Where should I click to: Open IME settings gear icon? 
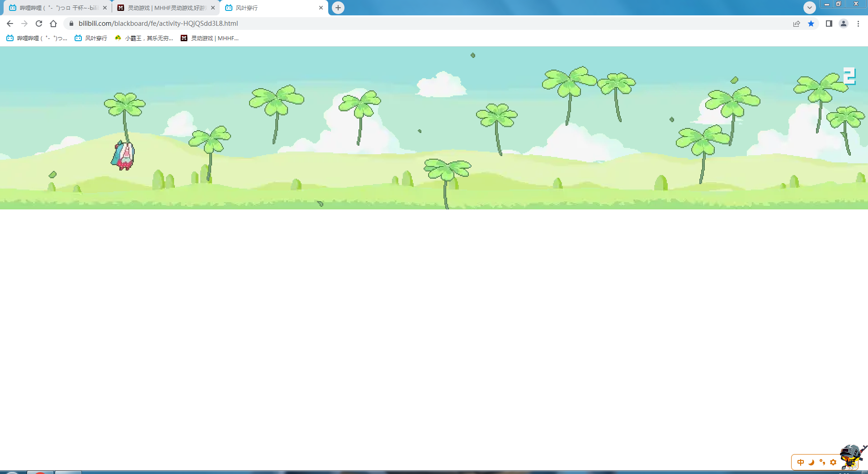pyautogui.click(x=833, y=462)
